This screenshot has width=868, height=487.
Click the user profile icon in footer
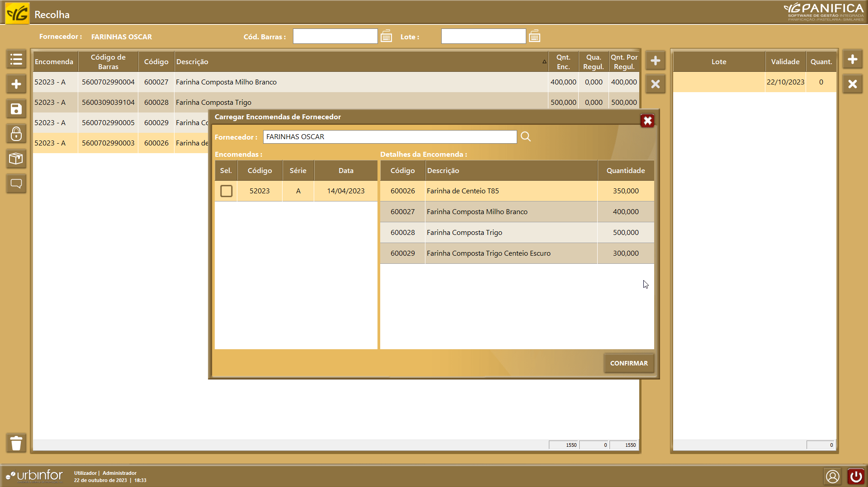tap(832, 476)
